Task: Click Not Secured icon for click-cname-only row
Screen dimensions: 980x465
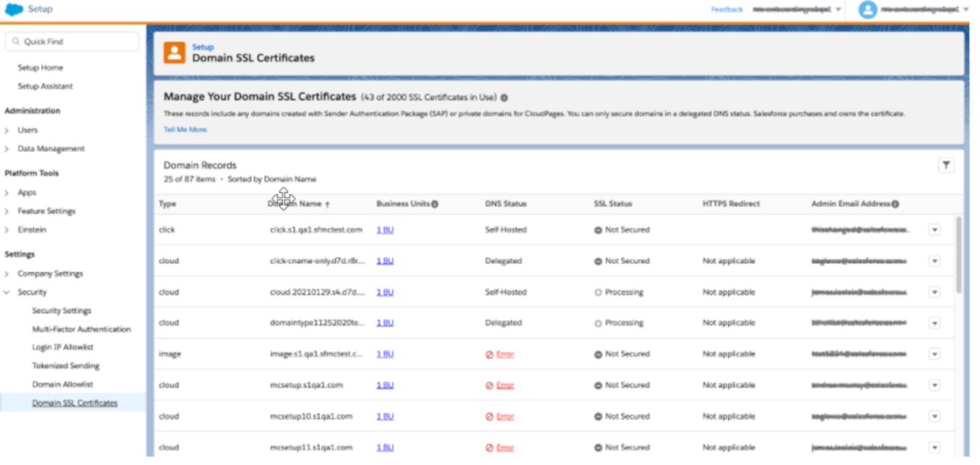Action: [x=598, y=261]
